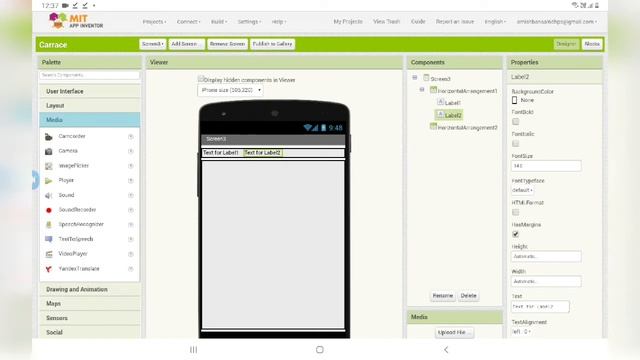Screen dimensions: 640x360
Task: Open help for TextToSpeech component
Action: tap(131, 239)
